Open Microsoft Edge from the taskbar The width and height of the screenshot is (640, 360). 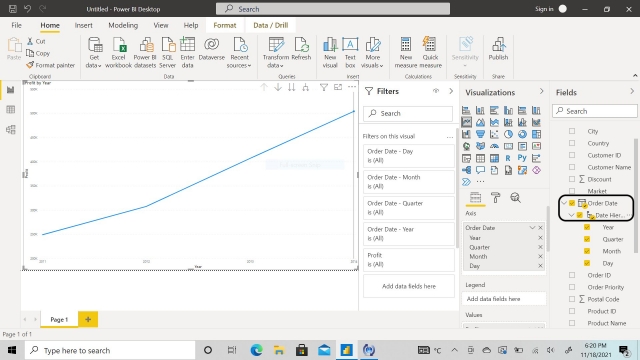pyautogui.click(x=256, y=350)
